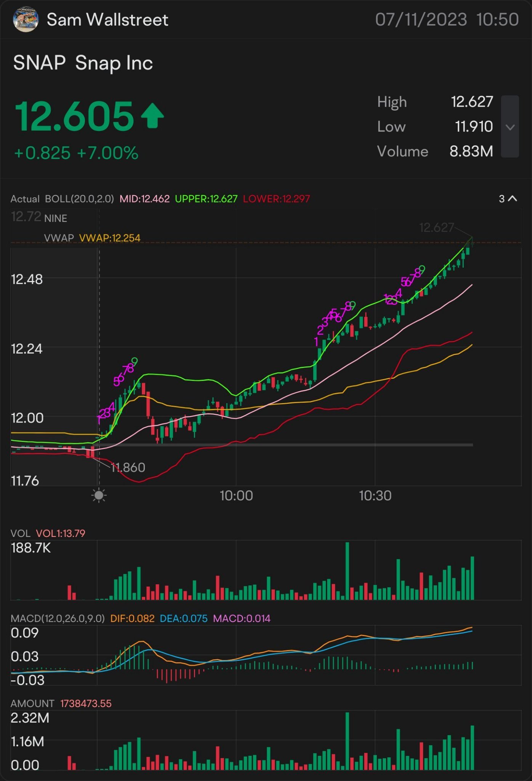Tap the MACD:0.014 value
This screenshot has width=532, height=781.
tap(242, 619)
